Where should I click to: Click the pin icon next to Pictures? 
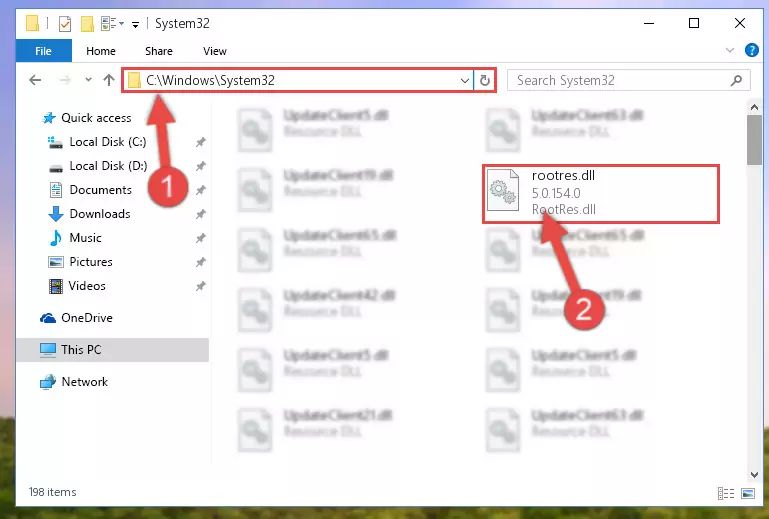point(201,262)
